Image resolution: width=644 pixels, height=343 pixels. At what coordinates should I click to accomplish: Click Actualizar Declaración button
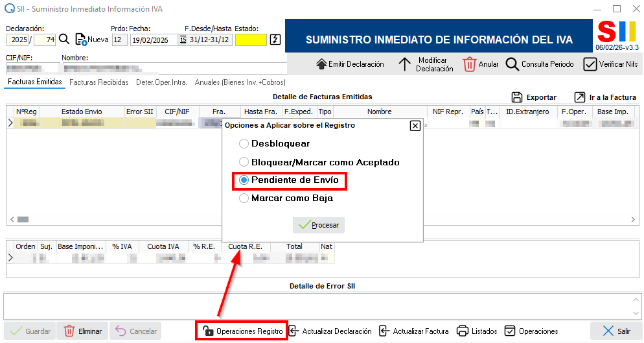pyautogui.click(x=330, y=331)
